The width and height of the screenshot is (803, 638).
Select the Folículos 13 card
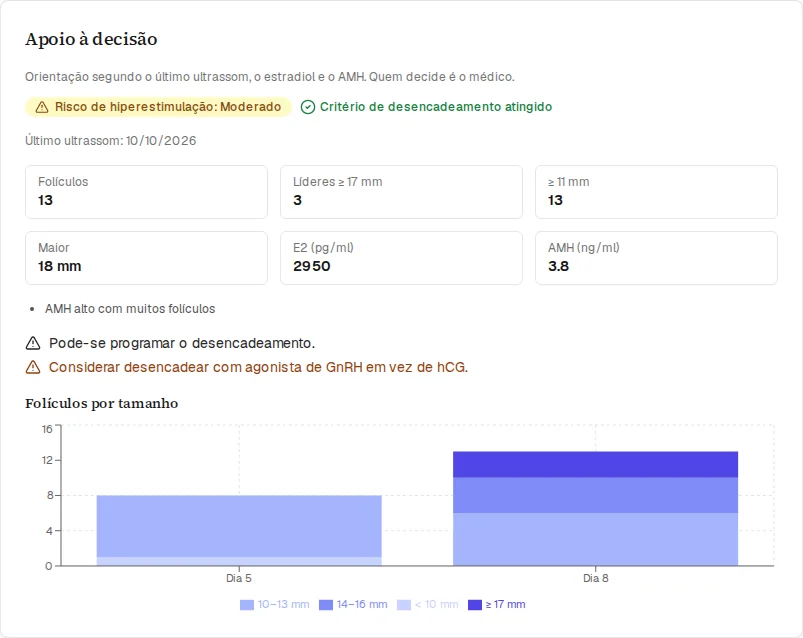point(146,192)
